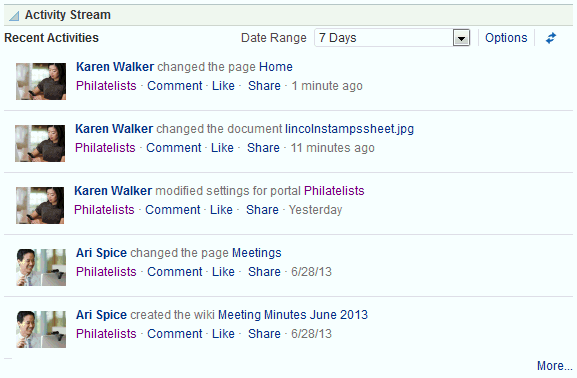The image size is (577, 378).
Task: Open Meeting Minutes June 2013 wiki
Action: click(293, 315)
